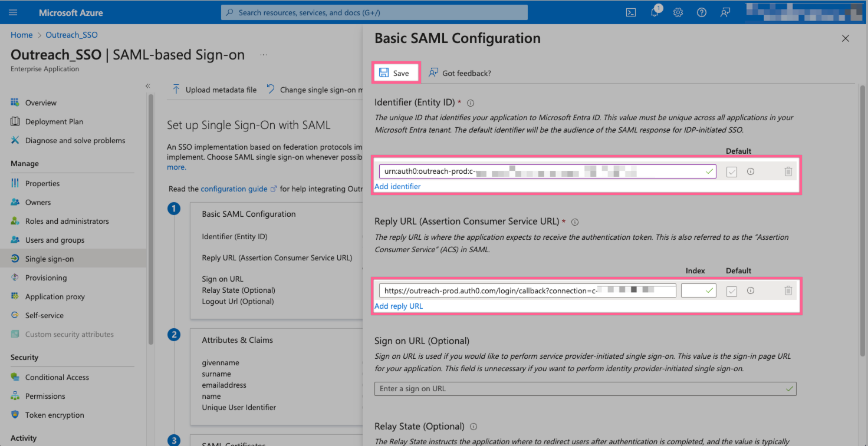868x446 pixels.
Task: Click the identifier row's info icon
Action: 751,171
